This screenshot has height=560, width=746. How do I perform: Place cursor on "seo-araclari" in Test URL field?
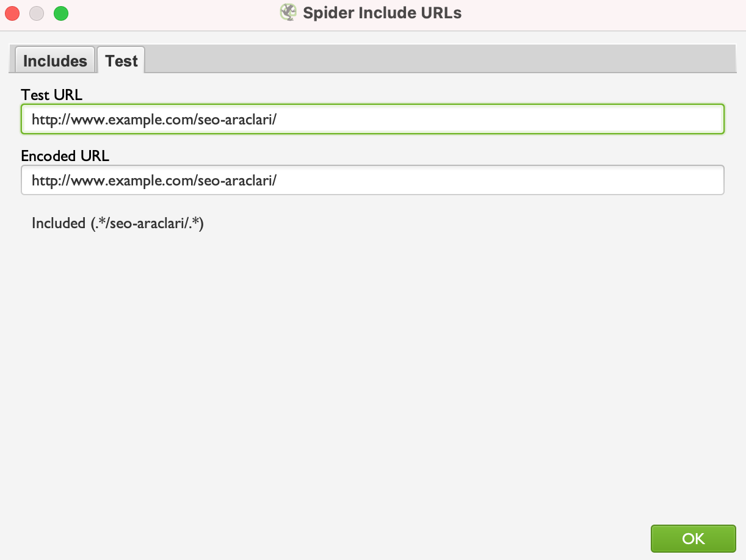(x=235, y=120)
